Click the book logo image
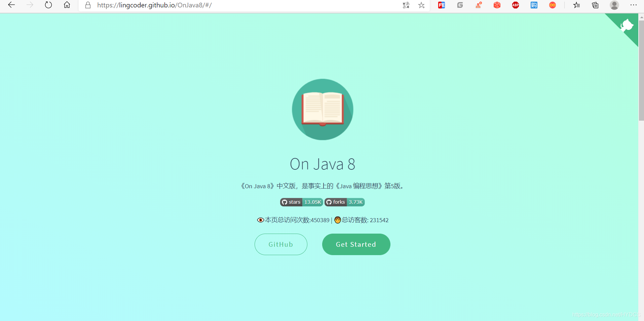This screenshot has height=321, width=644. [323, 109]
